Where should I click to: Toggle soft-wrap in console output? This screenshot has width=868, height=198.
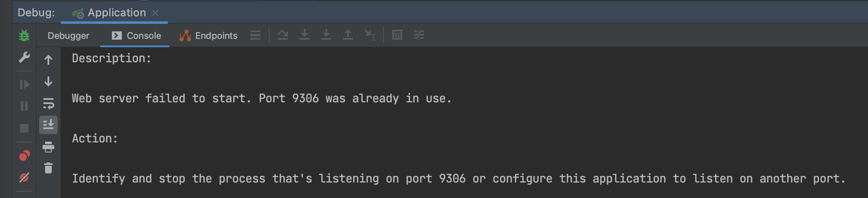pyautogui.click(x=48, y=103)
